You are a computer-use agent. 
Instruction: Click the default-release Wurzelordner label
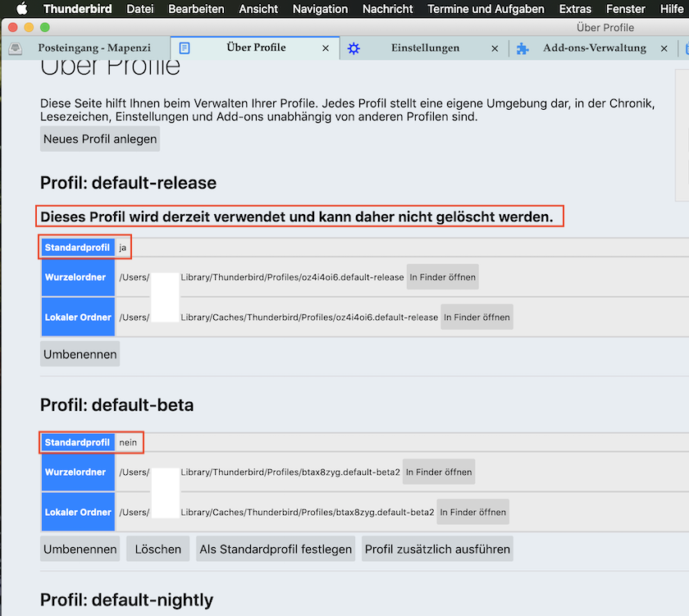(x=78, y=277)
